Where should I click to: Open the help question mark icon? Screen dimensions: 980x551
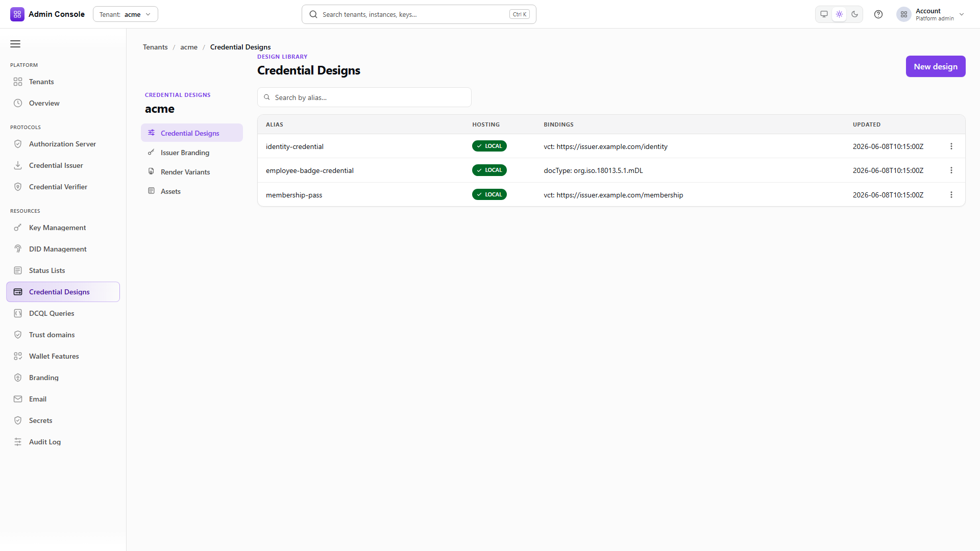click(x=878, y=14)
